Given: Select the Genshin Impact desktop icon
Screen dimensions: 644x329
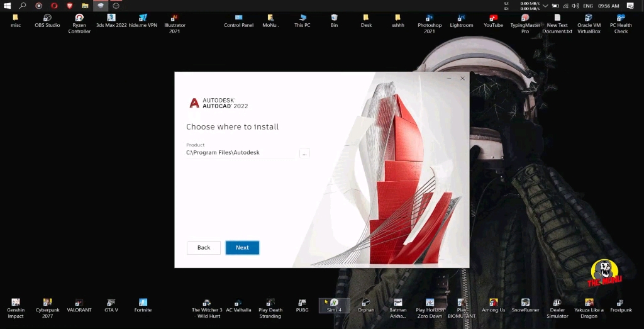Looking at the screenshot, I should pyautogui.click(x=16, y=308).
